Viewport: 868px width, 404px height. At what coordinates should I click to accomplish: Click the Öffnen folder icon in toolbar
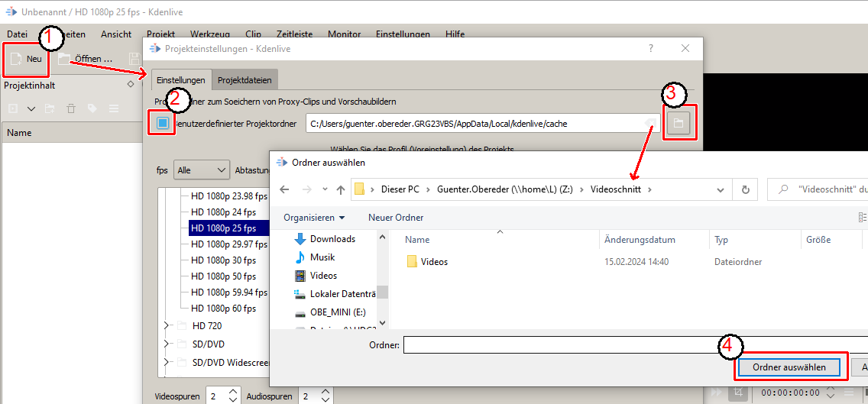(x=65, y=59)
